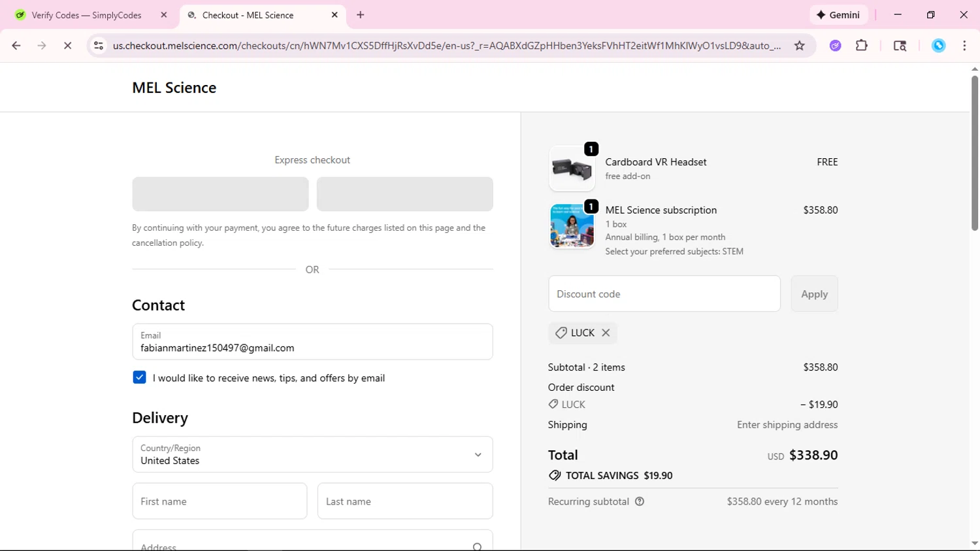980x551 pixels.
Task: Click the 'Cardboard VR Headset' item name
Action: click(x=655, y=162)
